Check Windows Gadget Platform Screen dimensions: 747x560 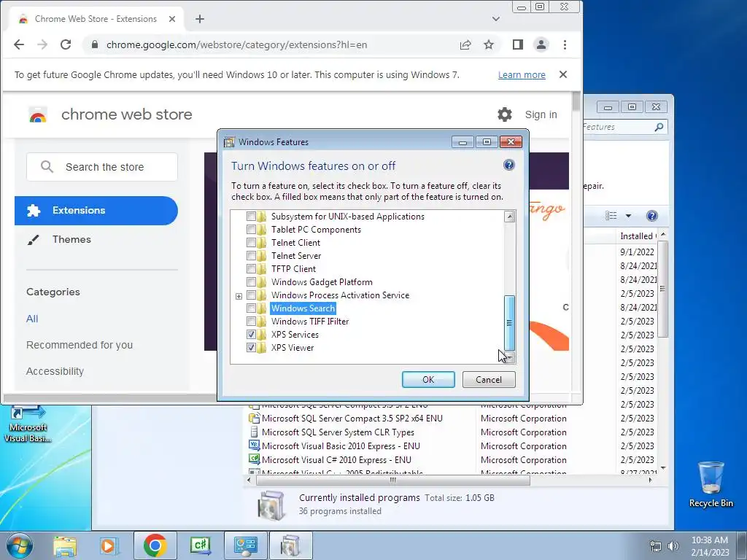pos(251,282)
